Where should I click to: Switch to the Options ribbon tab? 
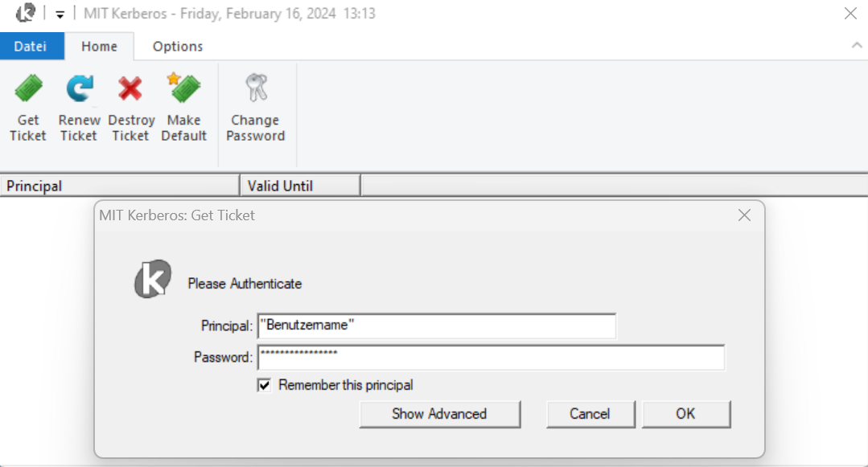(178, 46)
